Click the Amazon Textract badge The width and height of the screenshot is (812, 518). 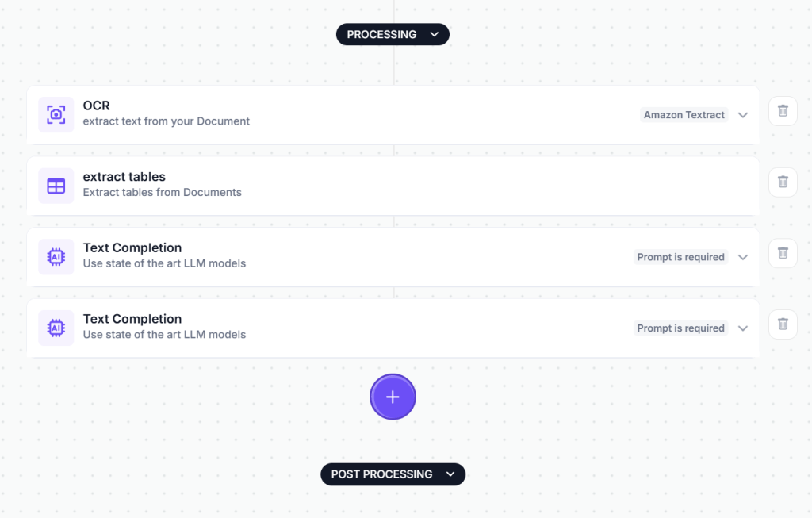(x=684, y=115)
